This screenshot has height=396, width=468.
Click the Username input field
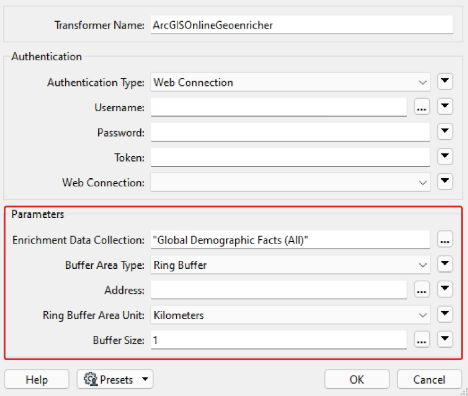(x=279, y=107)
